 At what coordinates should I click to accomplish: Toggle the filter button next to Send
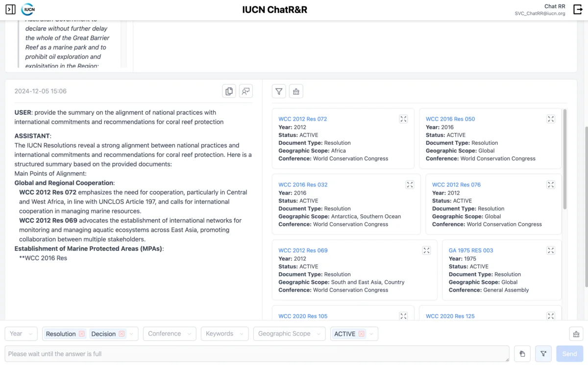543,354
